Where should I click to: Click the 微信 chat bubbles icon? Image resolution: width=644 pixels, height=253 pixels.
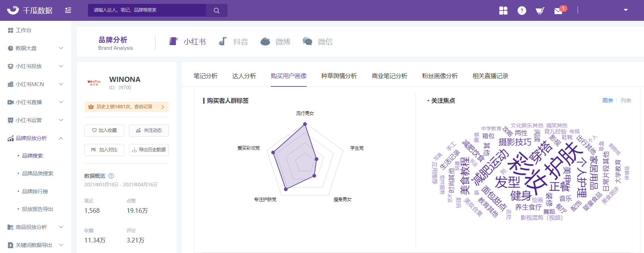[307, 41]
